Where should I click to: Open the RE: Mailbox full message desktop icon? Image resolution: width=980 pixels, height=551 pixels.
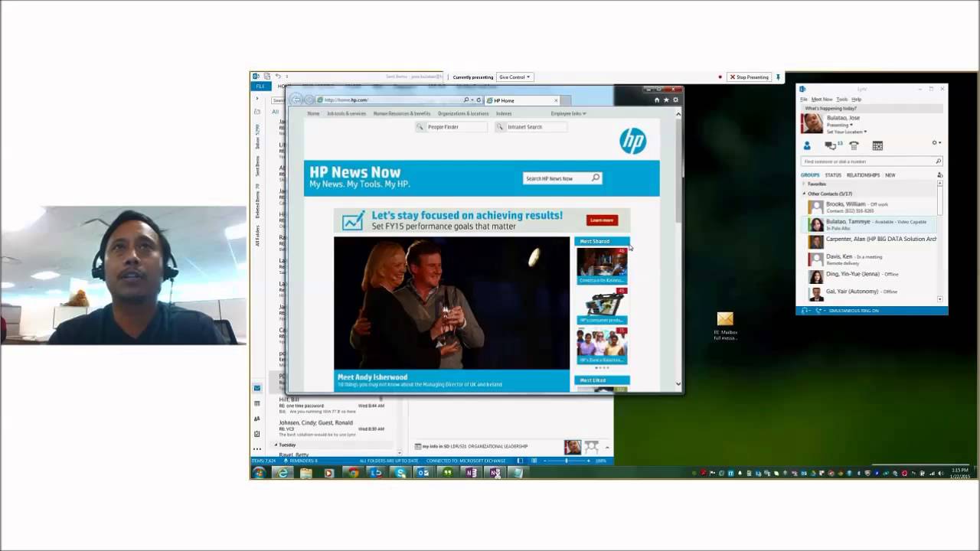(725, 325)
